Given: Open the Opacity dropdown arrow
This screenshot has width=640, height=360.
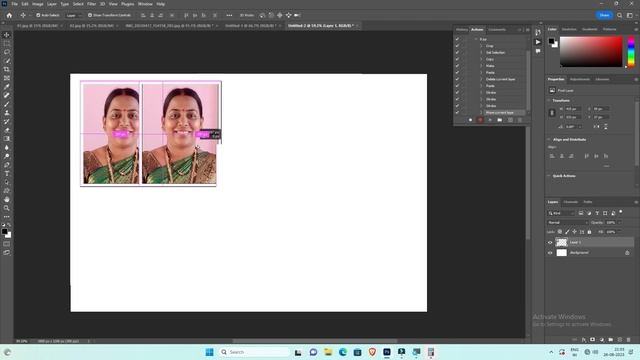Looking at the screenshot, I should pos(620,222).
